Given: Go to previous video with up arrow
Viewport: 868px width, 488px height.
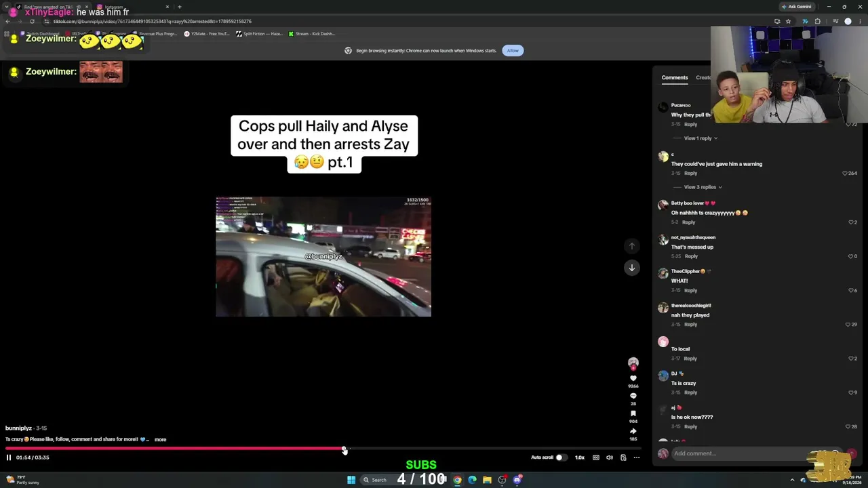Looking at the screenshot, I should point(631,246).
